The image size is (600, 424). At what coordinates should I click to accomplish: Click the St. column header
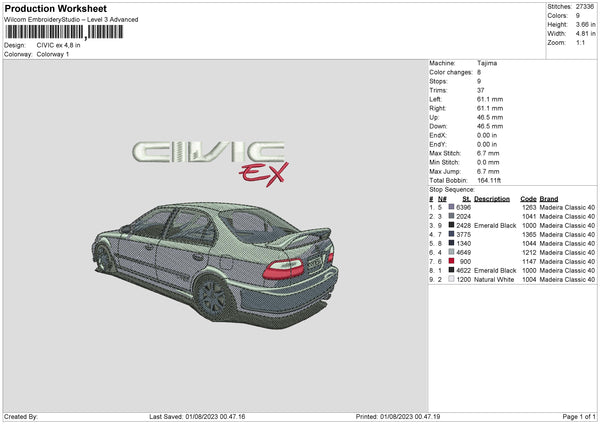tap(466, 198)
